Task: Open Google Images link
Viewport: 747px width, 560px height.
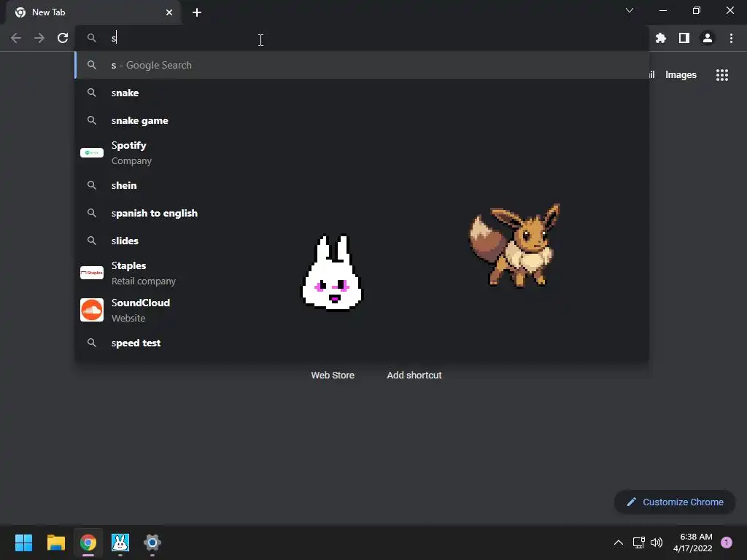Action: tap(681, 75)
